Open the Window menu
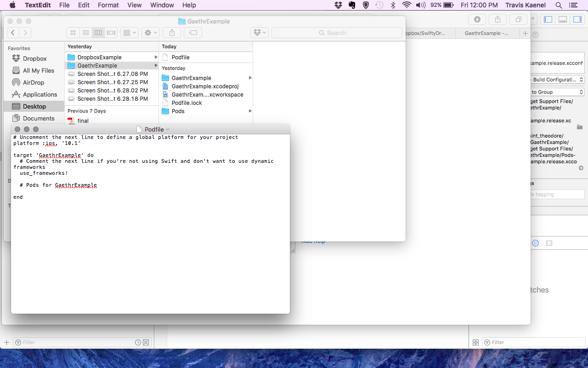This screenshot has width=588, height=368. (162, 5)
